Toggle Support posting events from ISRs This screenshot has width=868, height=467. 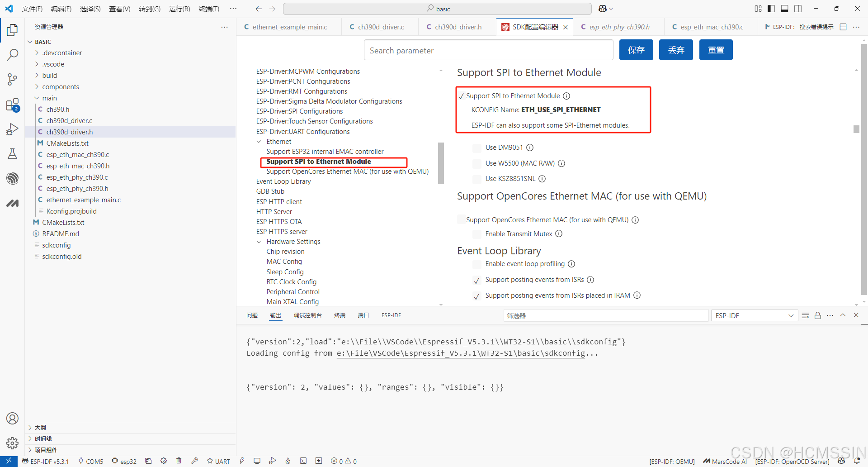477,281
